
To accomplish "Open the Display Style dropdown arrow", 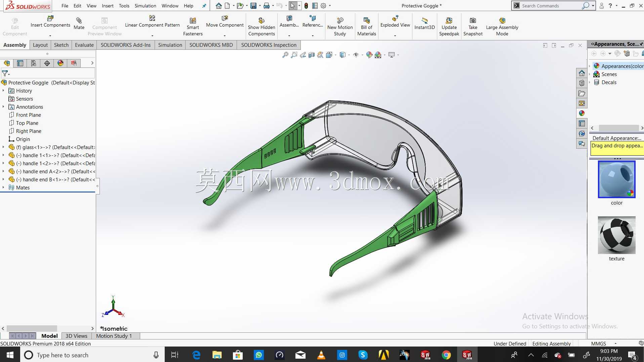I will pyautogui.click(x=349, y=55).
